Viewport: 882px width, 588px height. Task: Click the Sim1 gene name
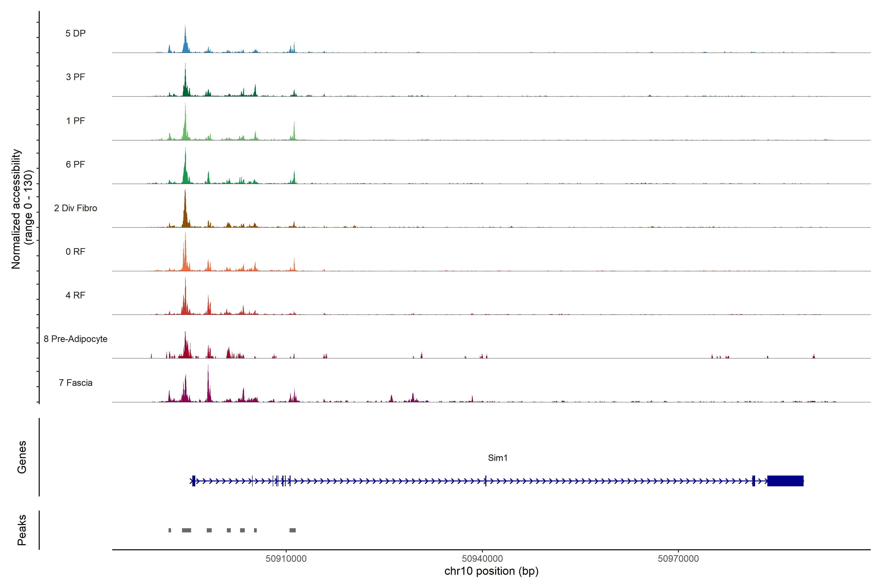[x=497, y=457]
